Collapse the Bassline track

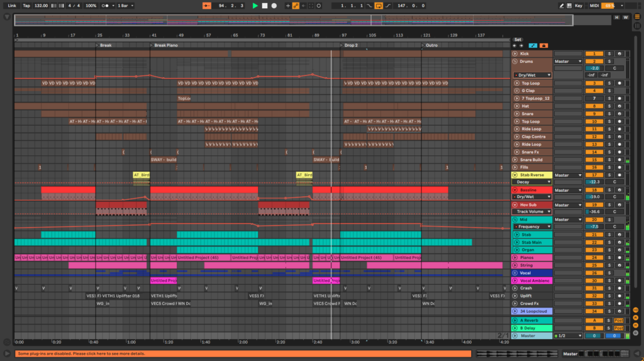pos(516,190)
